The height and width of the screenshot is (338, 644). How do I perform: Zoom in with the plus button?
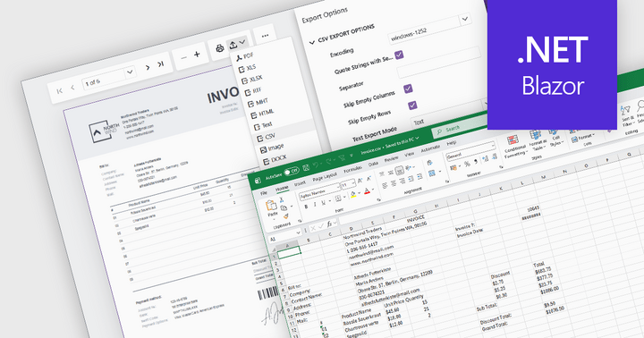(x=197, y=55)
